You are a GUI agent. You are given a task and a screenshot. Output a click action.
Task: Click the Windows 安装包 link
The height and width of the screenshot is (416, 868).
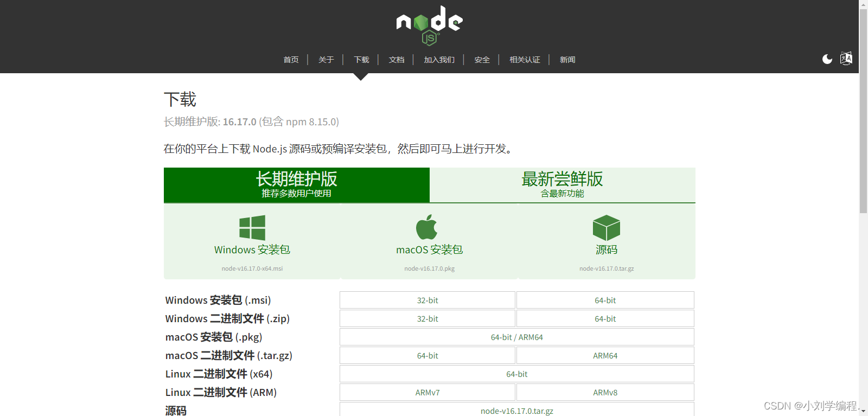pyautogui.click(x=252, y=249)
